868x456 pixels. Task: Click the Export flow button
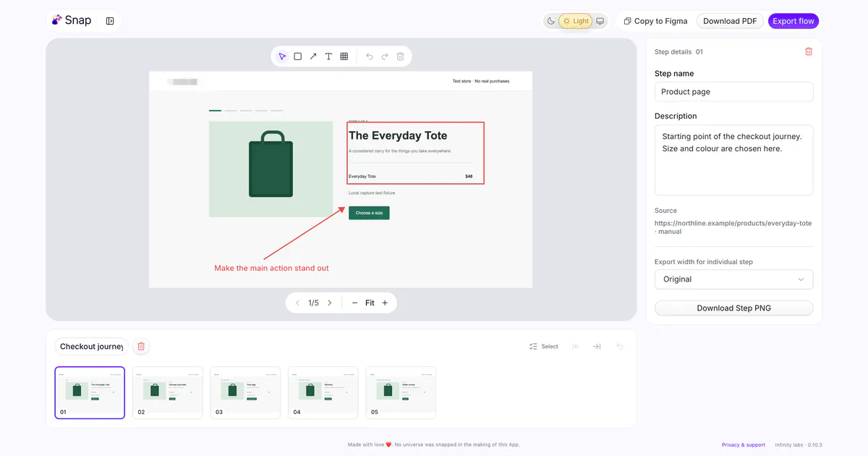click(793, 21)
